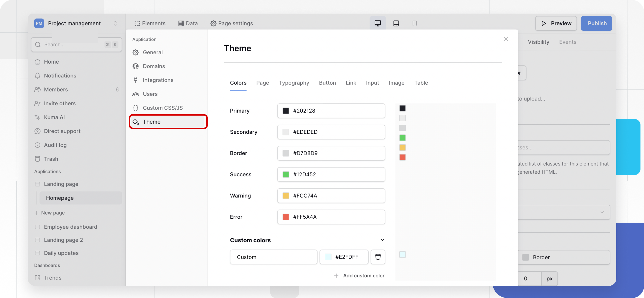Switch to the Button tab
The width and height of the screenshot is (644, 298).
pyautogui.click(x=327, y=83)
